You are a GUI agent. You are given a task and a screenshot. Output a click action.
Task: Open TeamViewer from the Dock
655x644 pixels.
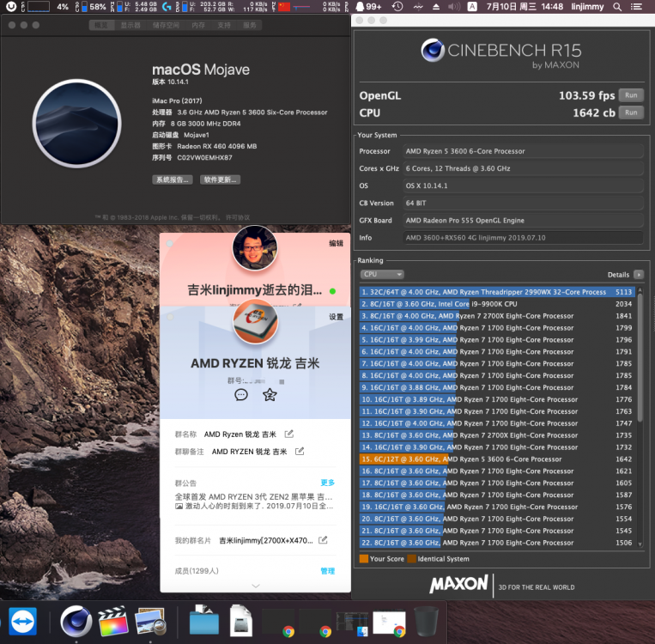point(22,622)
